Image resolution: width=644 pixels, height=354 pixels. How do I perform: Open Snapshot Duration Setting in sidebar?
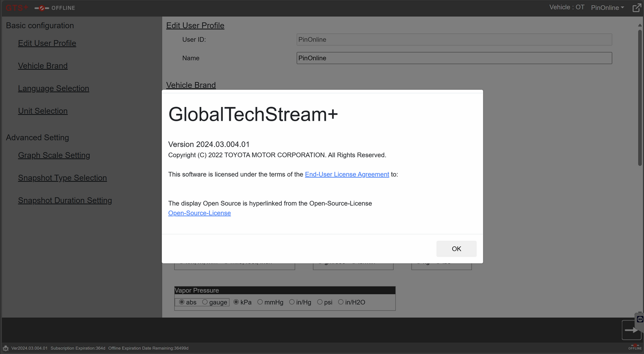click(65, 200)
